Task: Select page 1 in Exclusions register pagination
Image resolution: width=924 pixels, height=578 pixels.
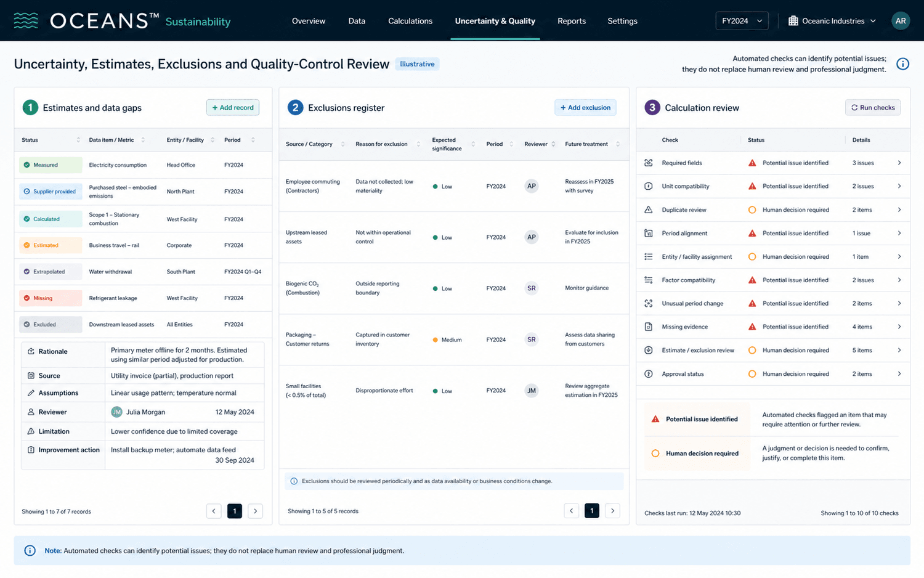Action: pos(592,510)
